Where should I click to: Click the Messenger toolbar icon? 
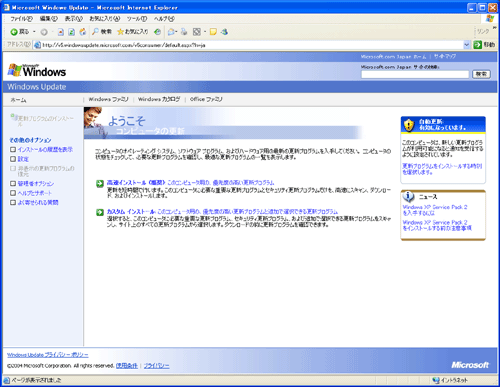point(224,32)
